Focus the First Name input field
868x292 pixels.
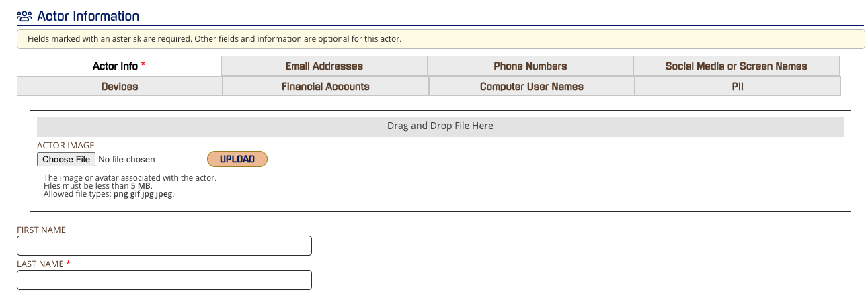pos(164,246)
